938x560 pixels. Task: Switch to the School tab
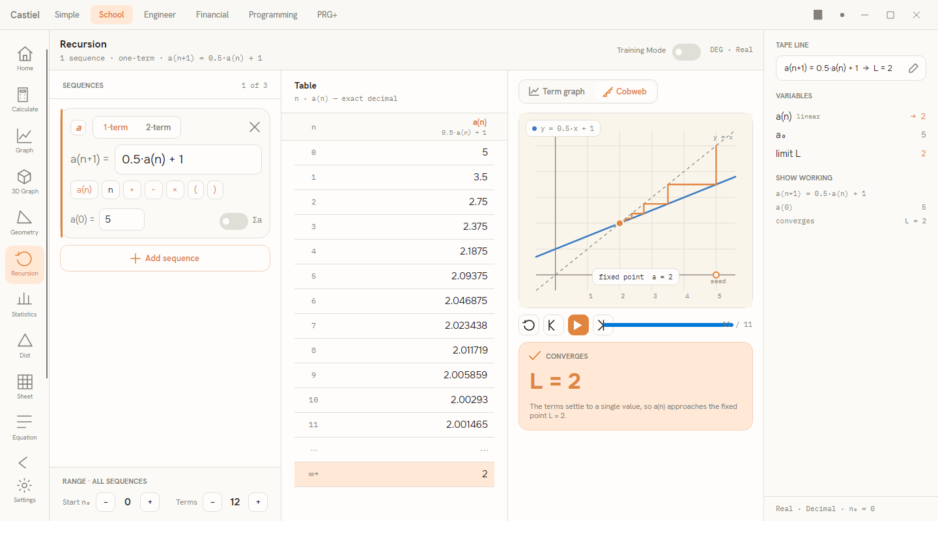pyautogui.click(x=111, y=14)
